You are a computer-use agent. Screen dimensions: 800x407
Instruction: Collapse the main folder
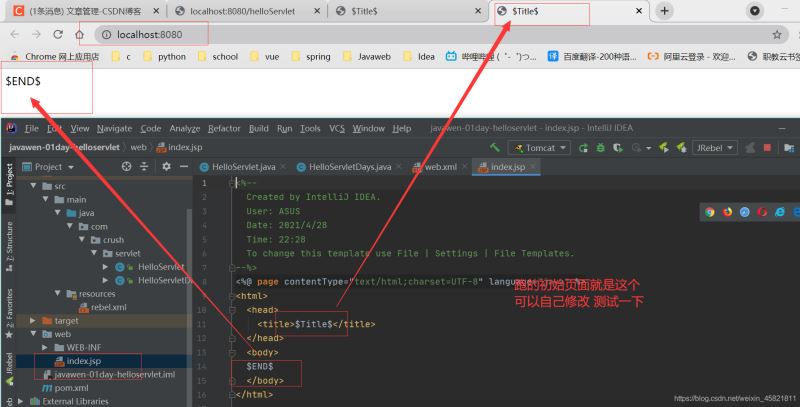point(46,199)
